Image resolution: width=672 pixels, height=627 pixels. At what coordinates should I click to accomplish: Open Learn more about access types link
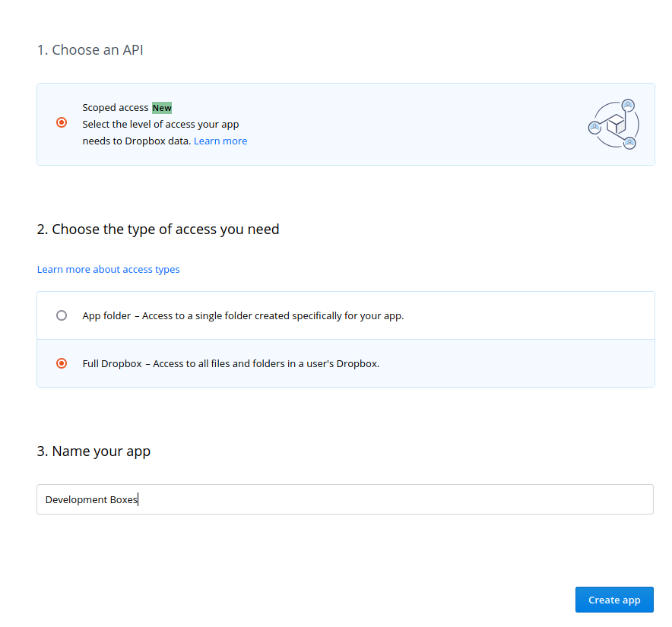pyautogui.click(x=108, y=269)
